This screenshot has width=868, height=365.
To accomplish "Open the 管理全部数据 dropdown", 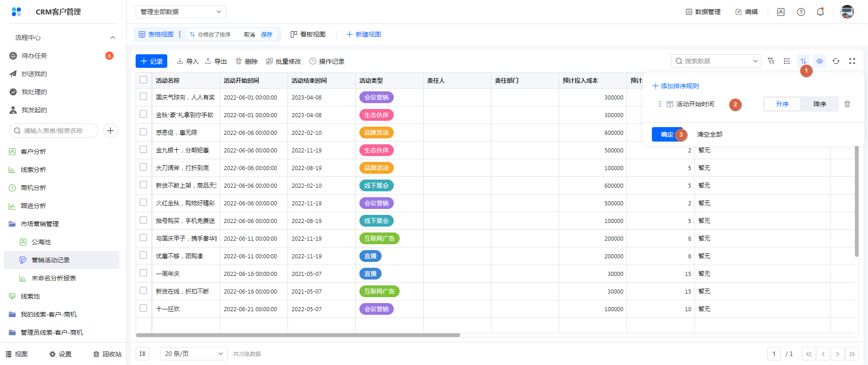I will point(180,12).
